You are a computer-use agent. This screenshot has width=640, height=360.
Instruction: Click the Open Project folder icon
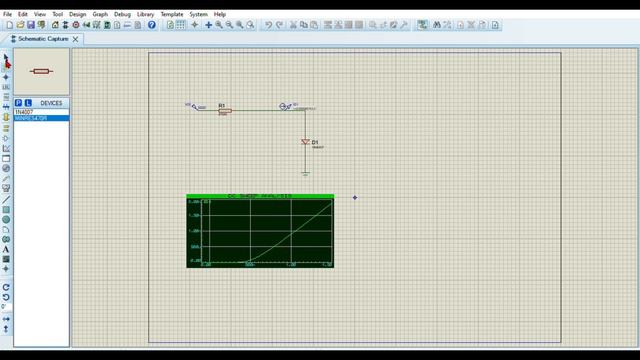(x=20, y=25)
